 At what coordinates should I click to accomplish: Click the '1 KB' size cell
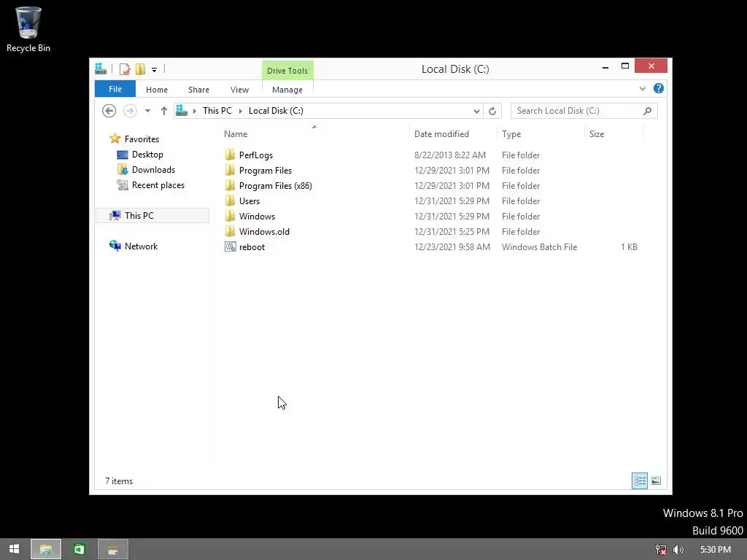pyautogui.click(x=629, y=247)
